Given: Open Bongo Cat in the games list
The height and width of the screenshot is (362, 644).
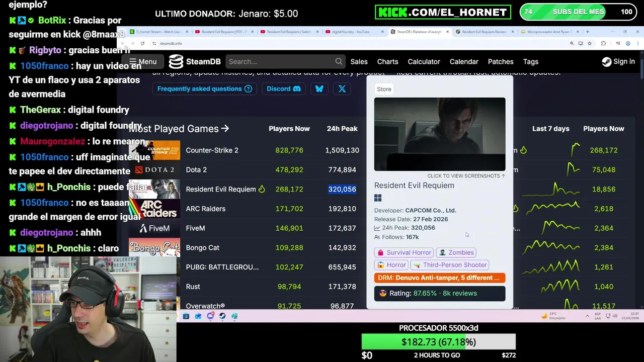Looking at the screenshot, I should click(202, 247).
